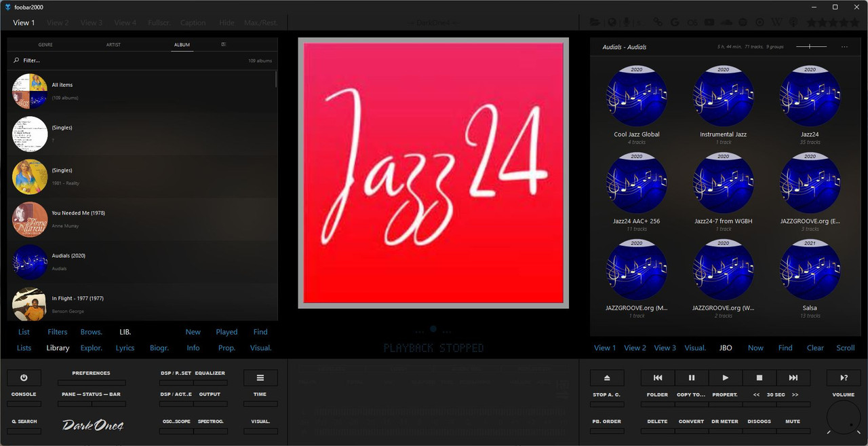Click the YouTube icon in the top toolbar
This screenshot has width=868, height=446.
(x=709, y=22)
